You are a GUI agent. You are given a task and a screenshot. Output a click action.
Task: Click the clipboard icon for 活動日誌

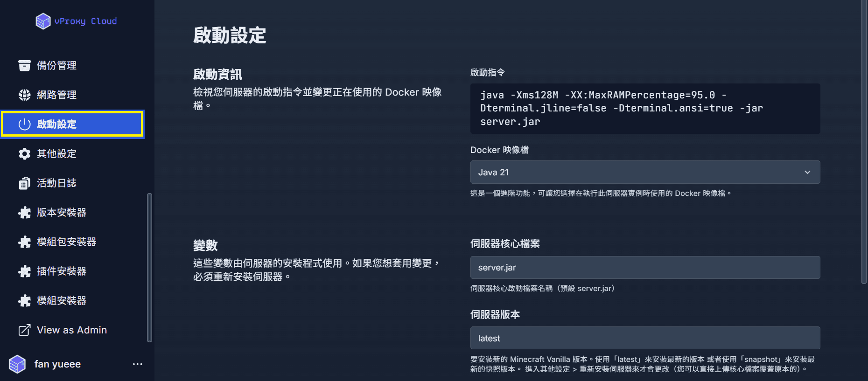pyautogui.click(x=24, y=183)
